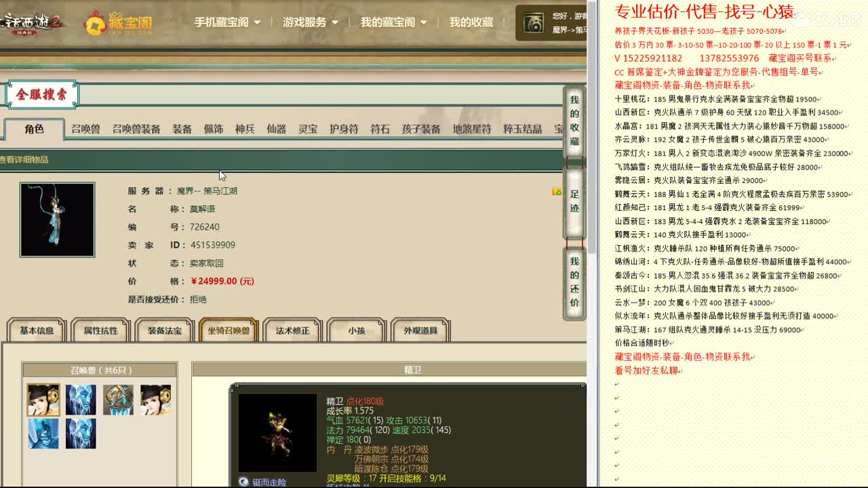This screenshot has height=488, width=868.
Task: Click the character name 莫解语
Action: [x=202, y=209]
